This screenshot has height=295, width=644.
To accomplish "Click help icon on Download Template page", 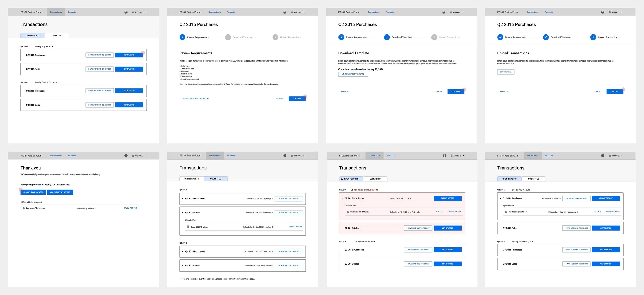I will pyautogui.click(x=444, y=12).
